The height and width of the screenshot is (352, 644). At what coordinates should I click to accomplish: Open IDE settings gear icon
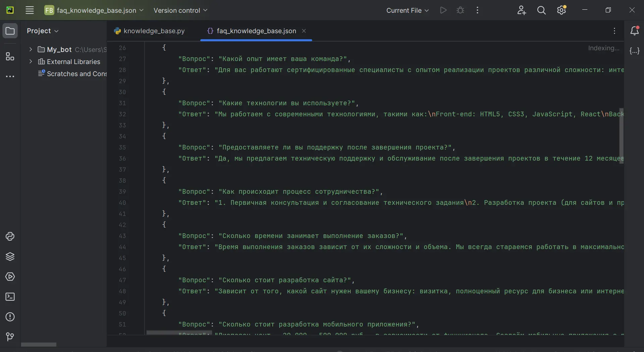[x=561, y=10]
